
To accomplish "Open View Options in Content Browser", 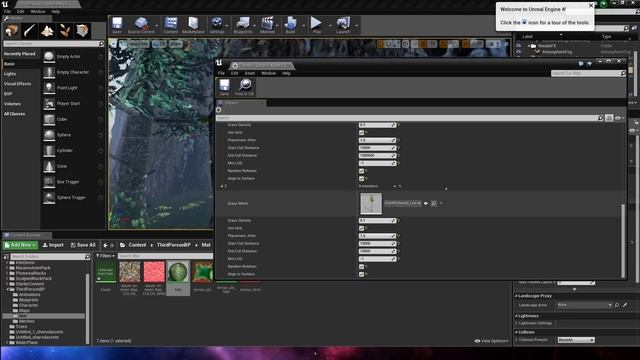I will pyautogui.click(x=491, y=341).
